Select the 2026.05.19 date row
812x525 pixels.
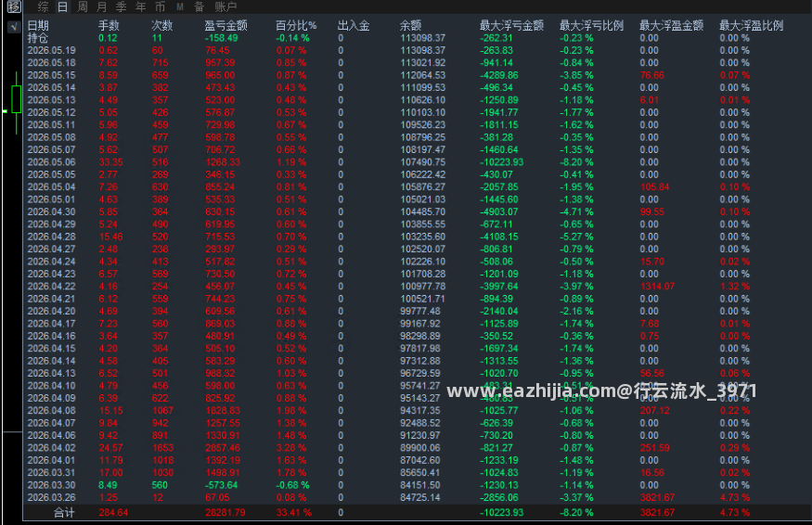pyautogui.click(x=51, y=50)
